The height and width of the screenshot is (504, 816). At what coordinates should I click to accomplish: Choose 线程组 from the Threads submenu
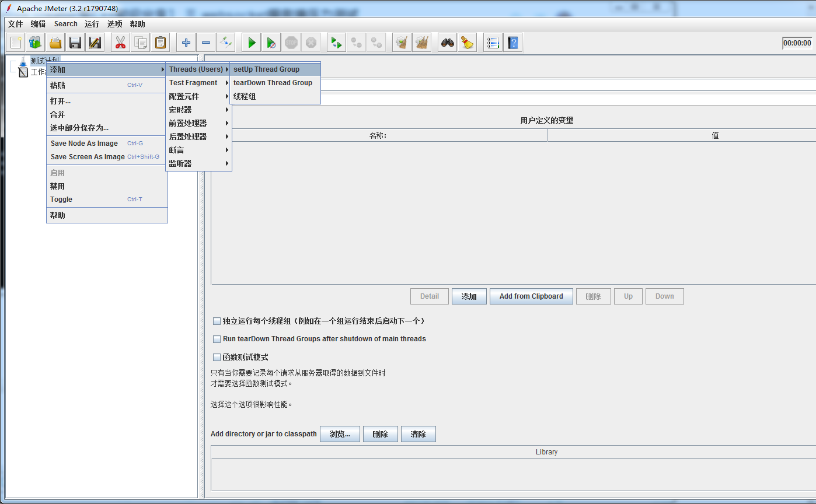[x=275, y=96]
